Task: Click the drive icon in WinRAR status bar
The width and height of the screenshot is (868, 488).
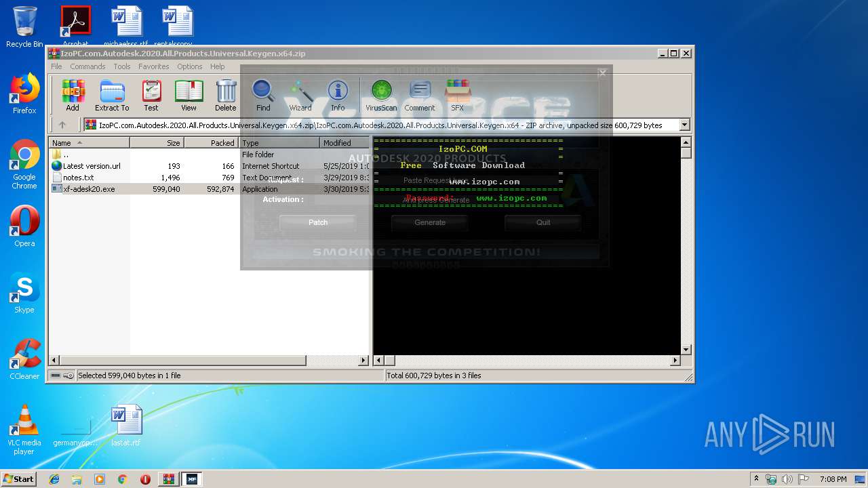Action: point(56,375)
